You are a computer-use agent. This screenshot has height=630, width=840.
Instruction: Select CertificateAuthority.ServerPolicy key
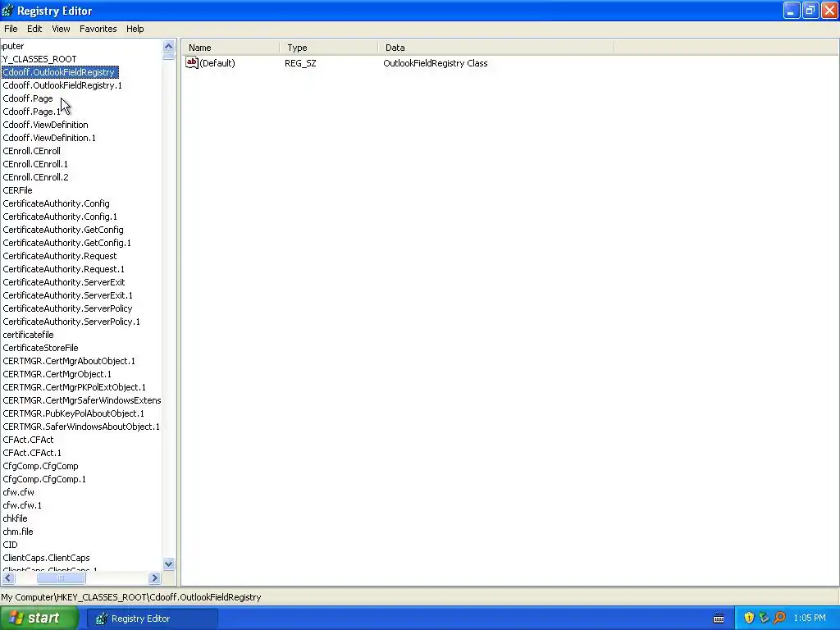tap(67, 308)
